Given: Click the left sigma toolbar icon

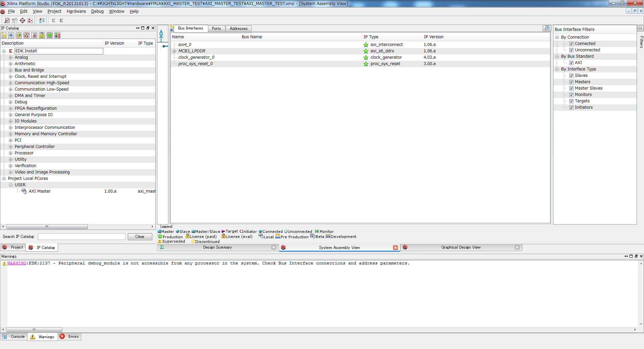Looking at the screenshot, I should [54, 20].
